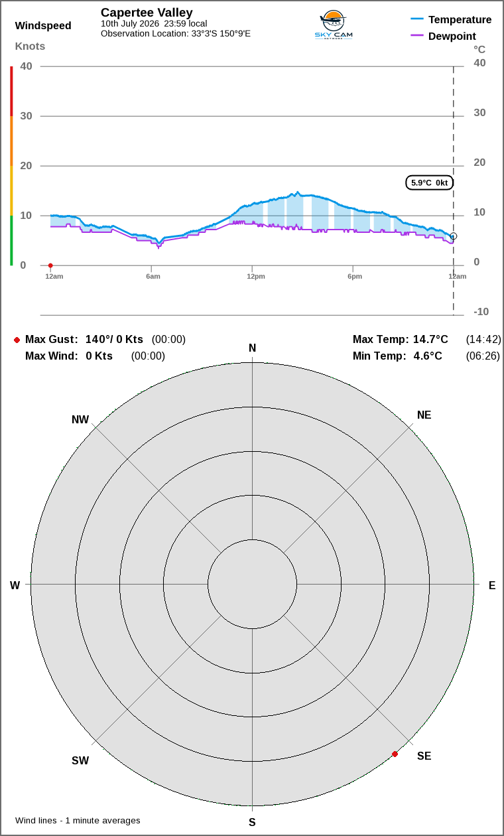This screenshot has width=504, height=836.
Task: Click the W compass label
Action: click(15, 585)
